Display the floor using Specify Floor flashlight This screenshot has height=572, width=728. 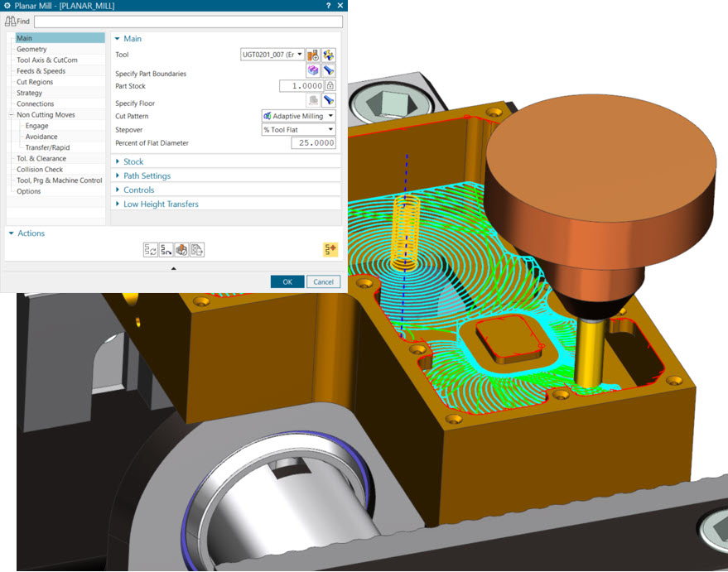coord(328,100)
